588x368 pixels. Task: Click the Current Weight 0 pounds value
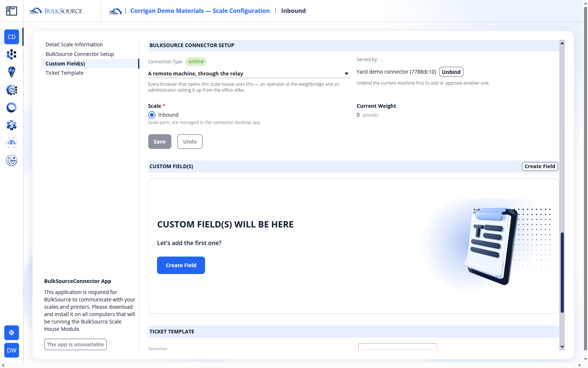(367, 115)
